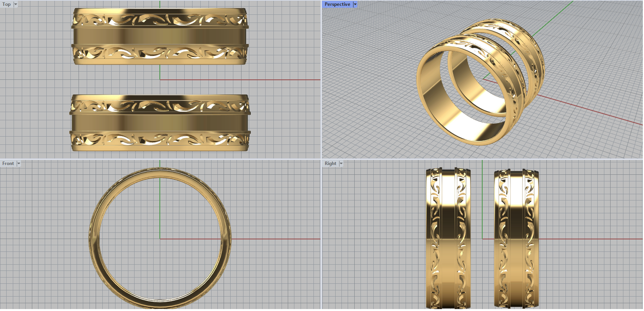Open the Top viewport dropdown arrow menu
Image resolution: width=644 pixels, height=311 pixels.
point(16,4)
